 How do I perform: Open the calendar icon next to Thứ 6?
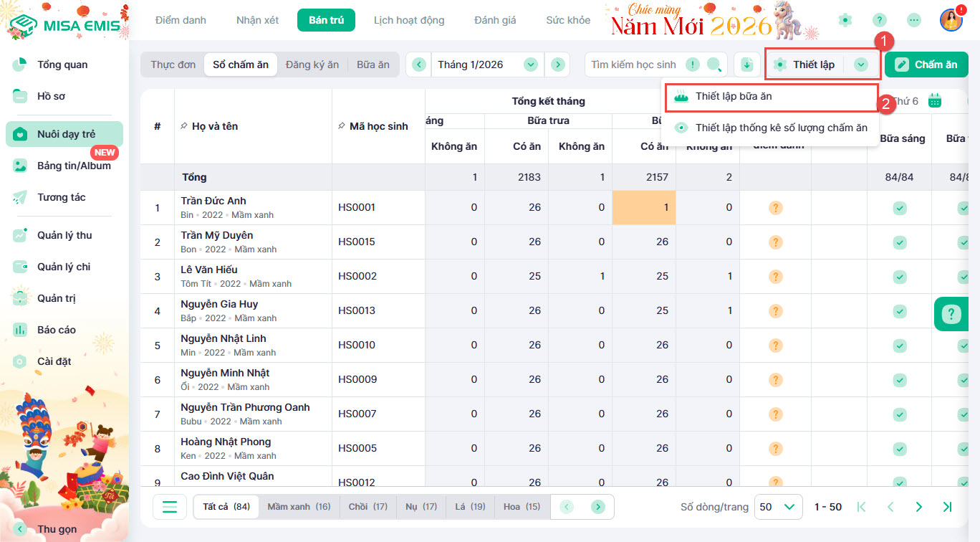(935, 100)
